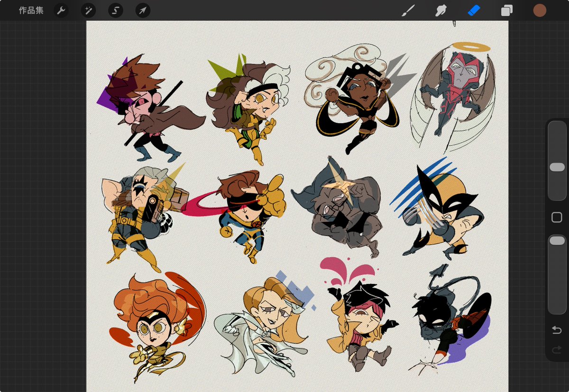
Task: Tap the undo arrow in sidebar
Action: tap(557, 330)
